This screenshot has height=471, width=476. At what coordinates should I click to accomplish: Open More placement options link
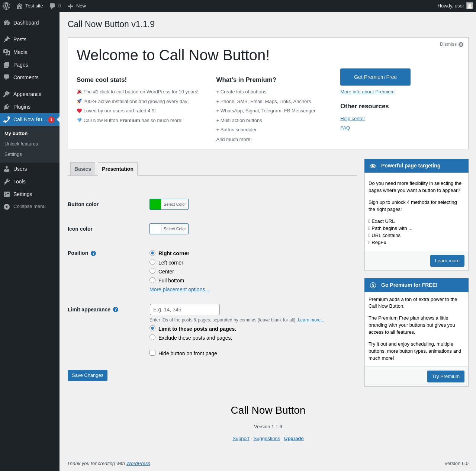click(x=179, y=289)
